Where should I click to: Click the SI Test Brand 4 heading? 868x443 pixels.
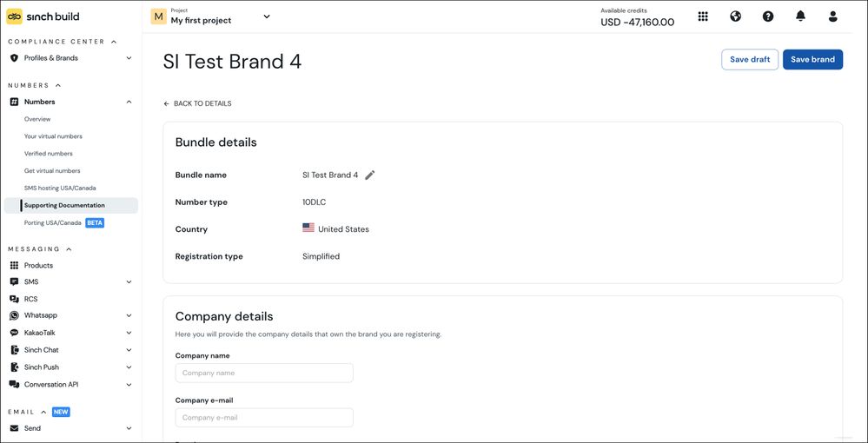point(233,62)
